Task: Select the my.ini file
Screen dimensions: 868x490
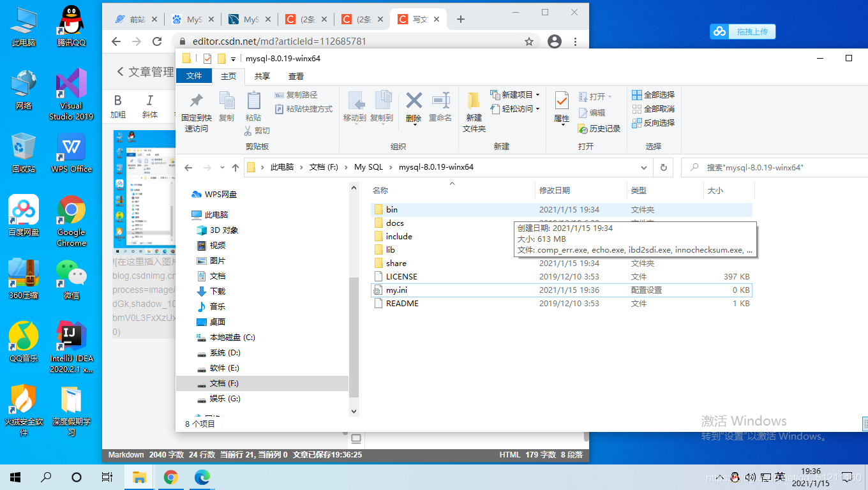Action: [x=396, y=290]
